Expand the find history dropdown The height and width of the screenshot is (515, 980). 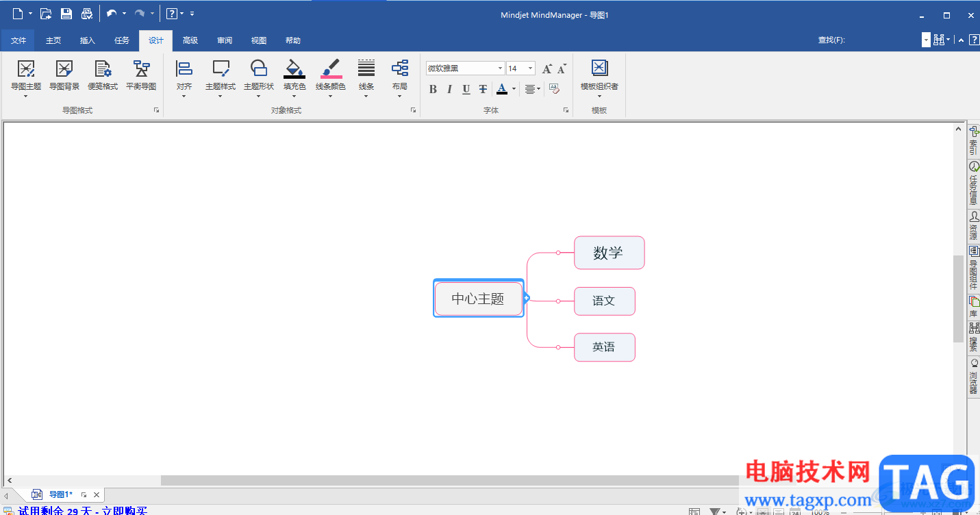(926, 40)
